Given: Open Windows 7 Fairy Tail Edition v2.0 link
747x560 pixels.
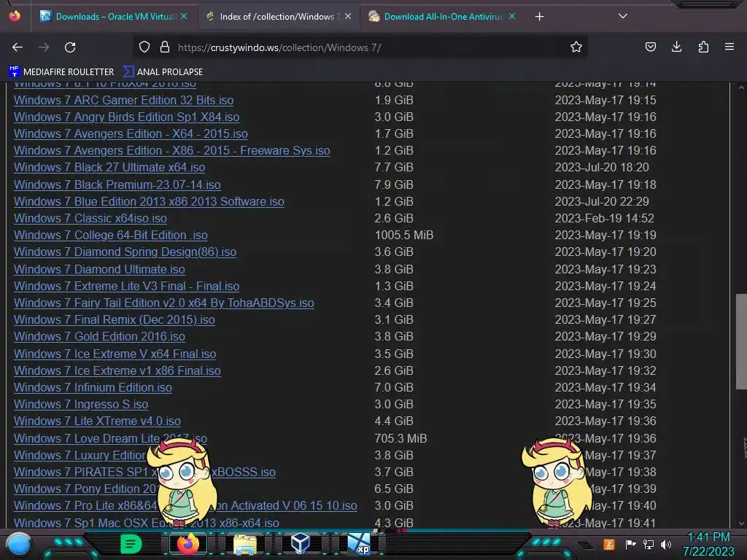Looking at the screenshot, I should [x=164, y=303].
